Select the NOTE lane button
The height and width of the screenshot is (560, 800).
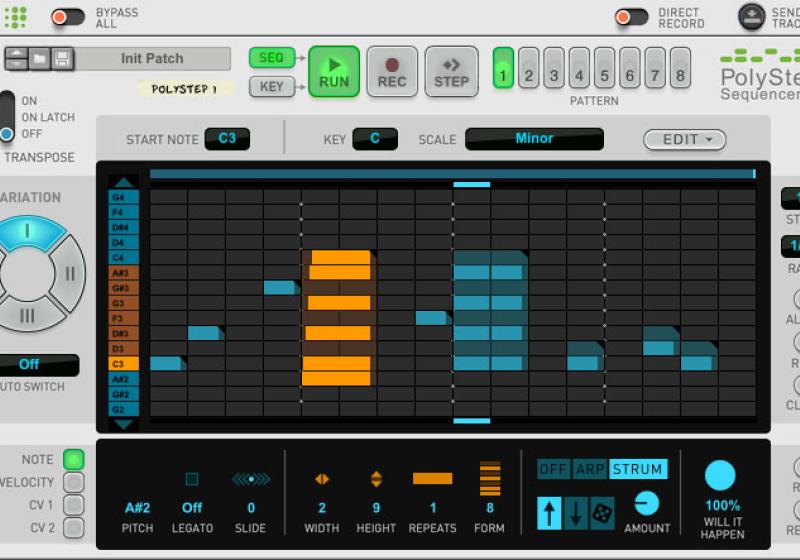(73, 460)
